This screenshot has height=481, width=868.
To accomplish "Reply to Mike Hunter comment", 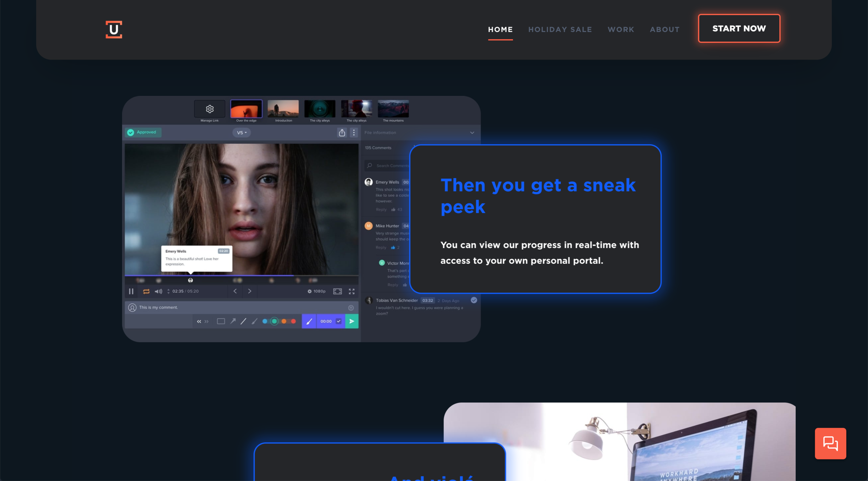I will [x=381, y=248].
